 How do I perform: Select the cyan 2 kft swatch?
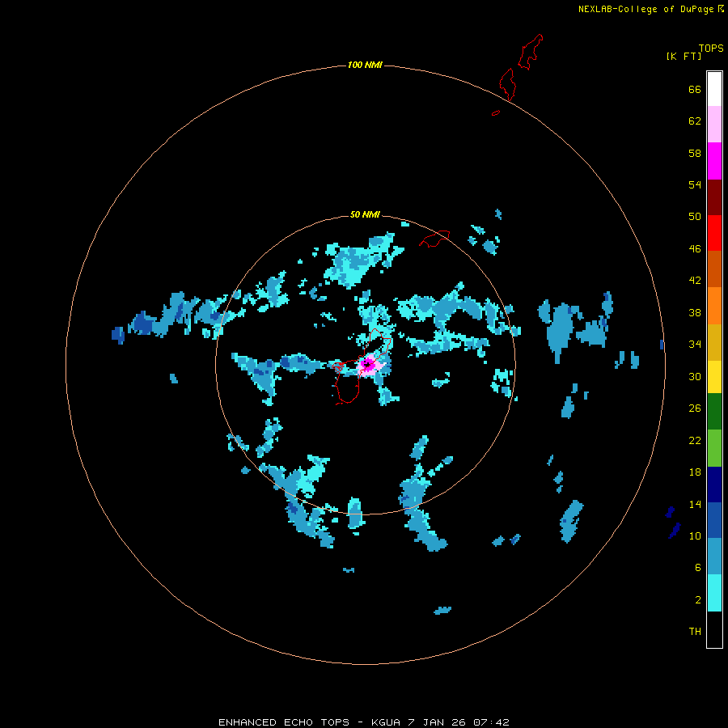(714, 593)
